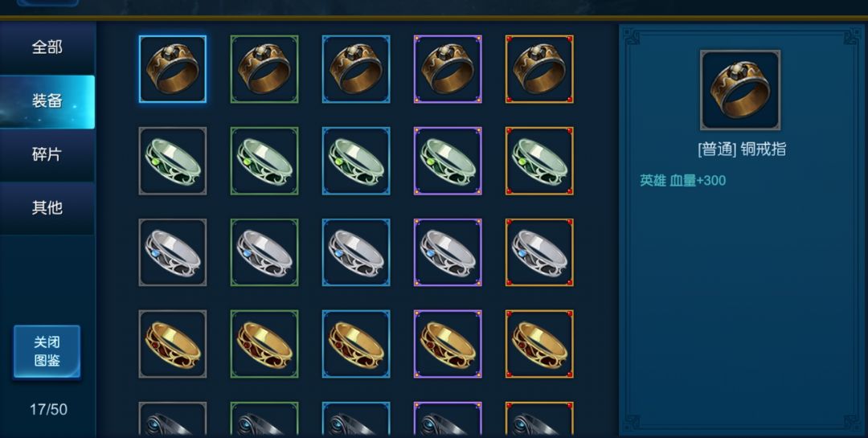Choose the gray-bordered silver ring with blue gem
The width and height of the screenshot is (868, 438).
172,252
